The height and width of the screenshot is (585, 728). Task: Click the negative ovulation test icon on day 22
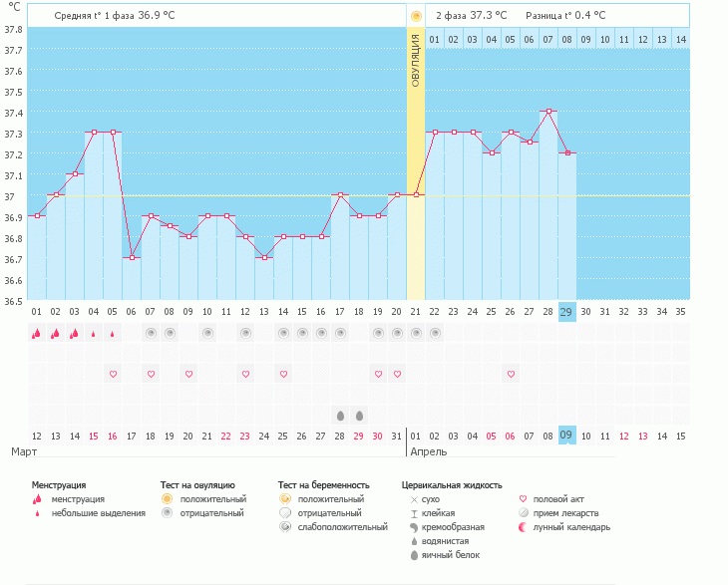point(435,333)
